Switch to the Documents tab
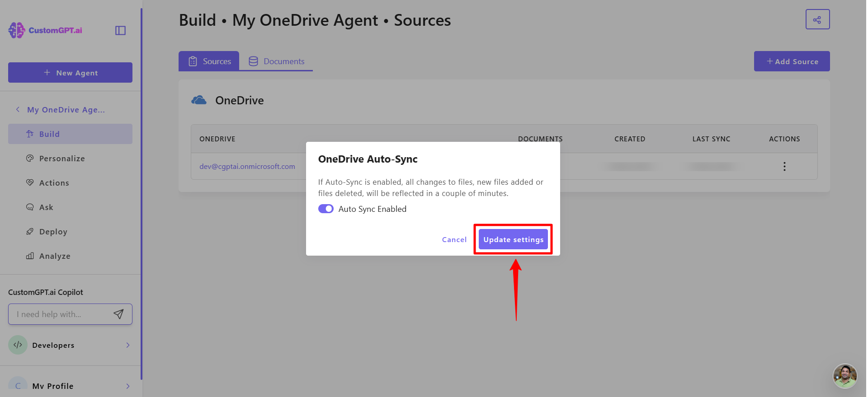This screenshot has width=868, height=397. tap(276, 61)
